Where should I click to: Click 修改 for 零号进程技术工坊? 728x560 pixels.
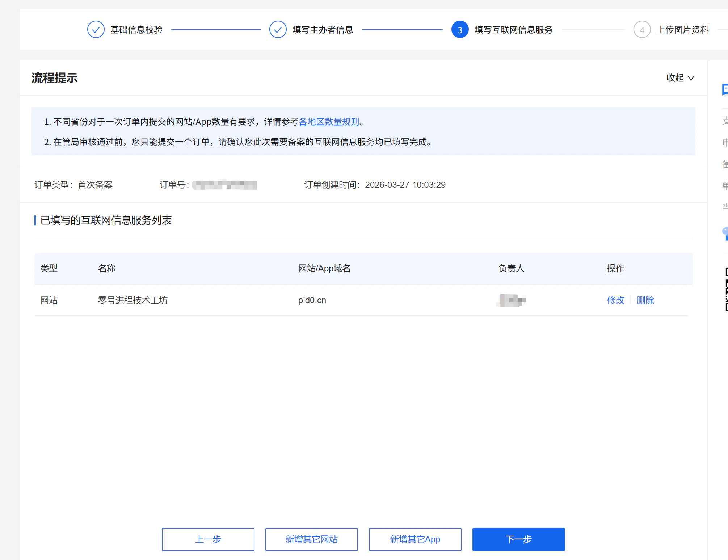615,300
